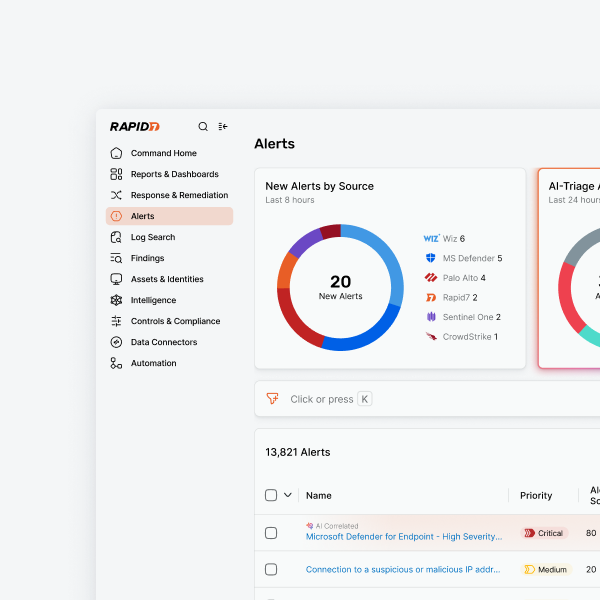Click the alert score value 20 in Medium row
The height and width of the screenshot is (600, 600).
591,569
